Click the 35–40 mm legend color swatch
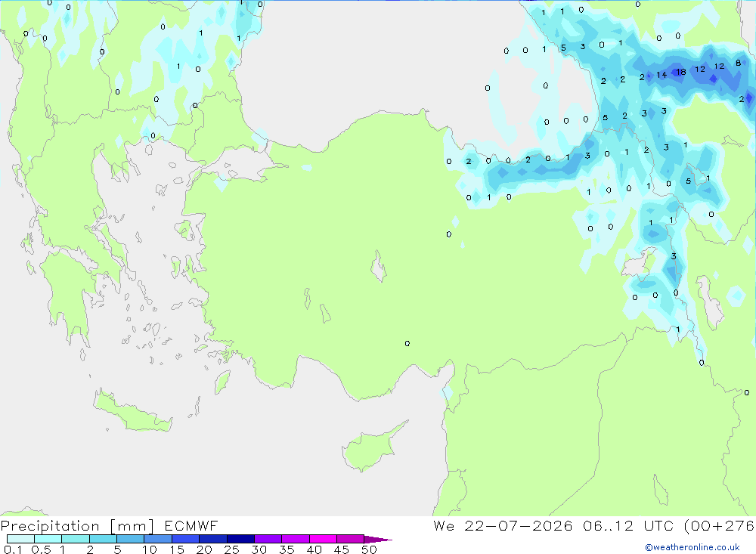 click(x=296, y=539)
